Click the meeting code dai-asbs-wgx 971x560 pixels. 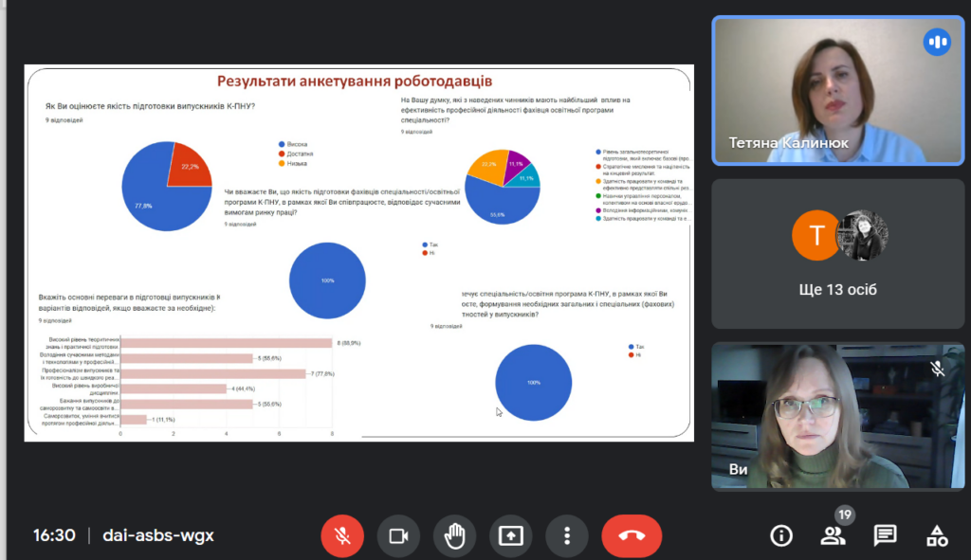[158, 535]
